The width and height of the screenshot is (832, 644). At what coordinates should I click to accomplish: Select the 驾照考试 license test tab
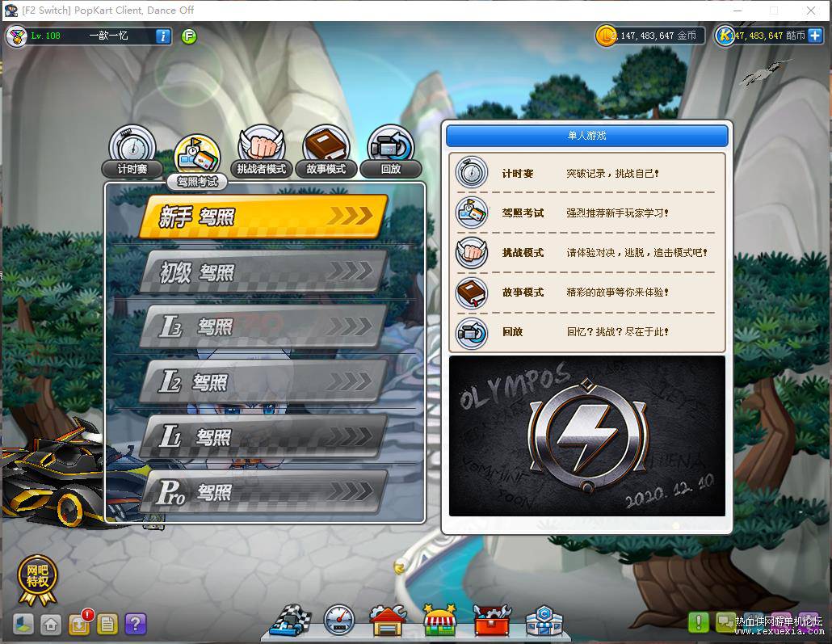(x=197, y=162)
